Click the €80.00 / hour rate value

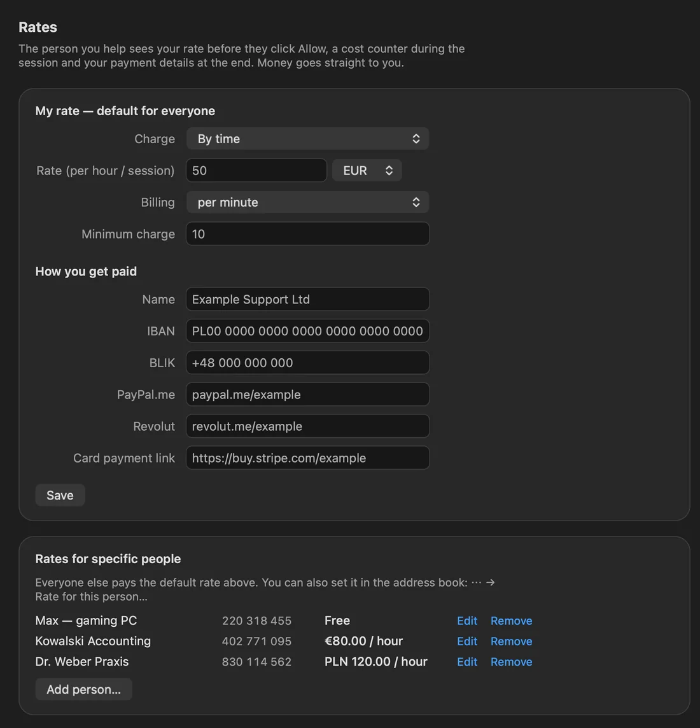[363, 641]
